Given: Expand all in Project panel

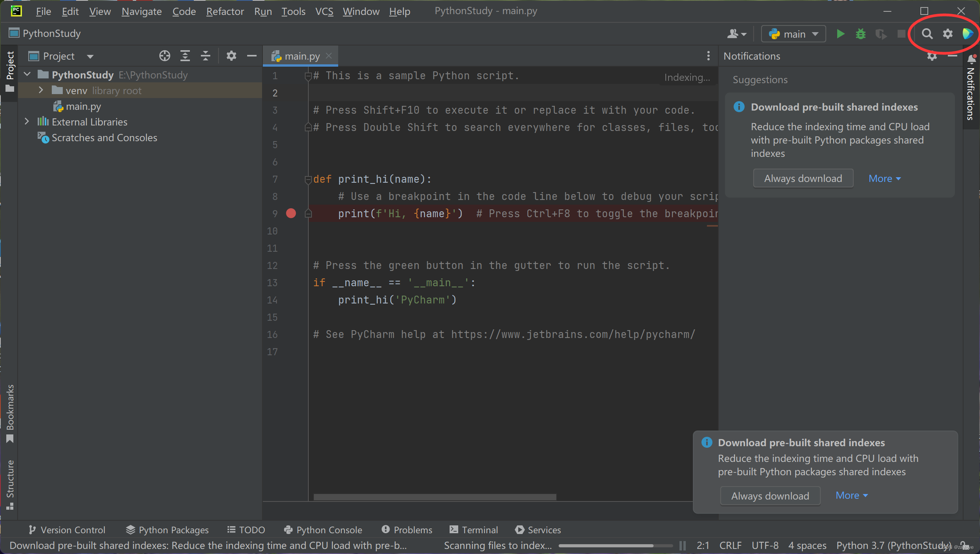Looking at the screenshot, I should point(185,56).
